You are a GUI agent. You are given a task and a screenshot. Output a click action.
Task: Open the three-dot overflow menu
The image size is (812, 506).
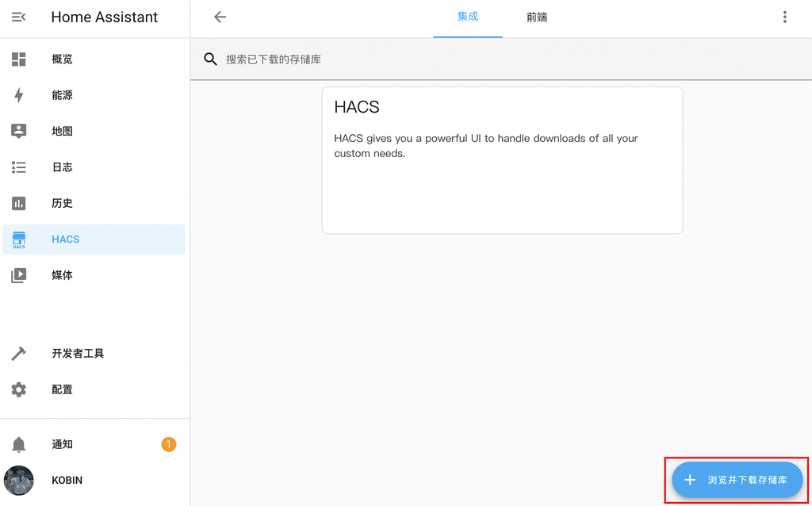(x=784, y=16)
